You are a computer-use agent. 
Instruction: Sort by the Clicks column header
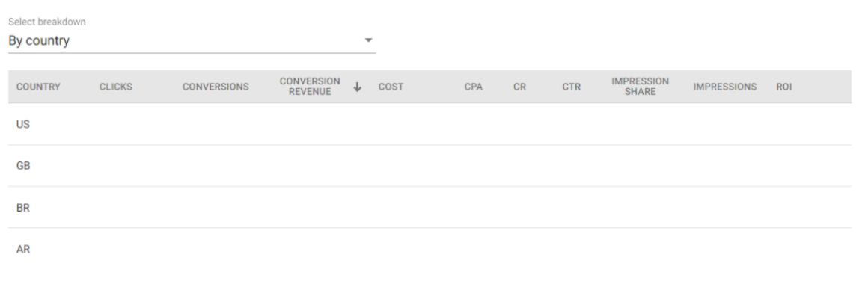coord(116,87)
